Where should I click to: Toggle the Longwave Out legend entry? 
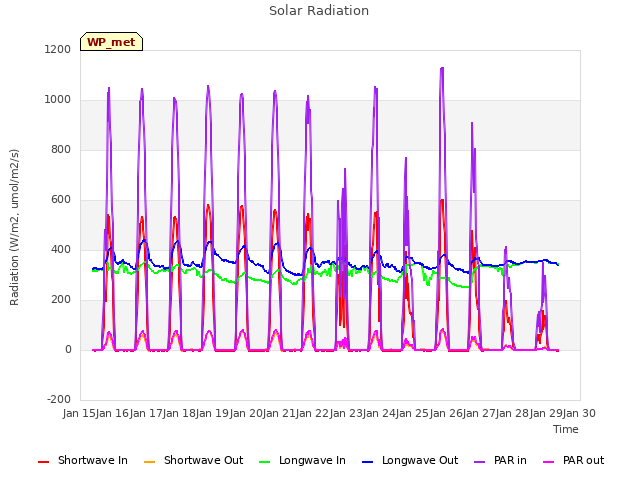tap(410, 460)
